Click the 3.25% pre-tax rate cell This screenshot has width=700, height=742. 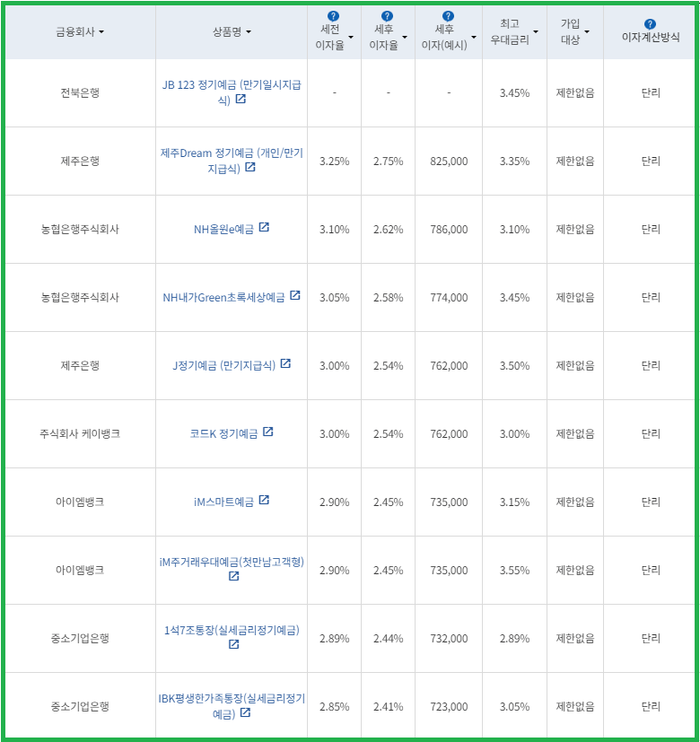[x=334, y=161]
